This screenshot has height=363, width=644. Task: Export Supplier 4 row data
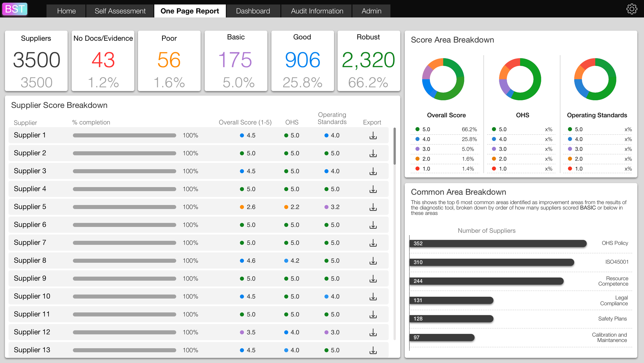[373, 189]
